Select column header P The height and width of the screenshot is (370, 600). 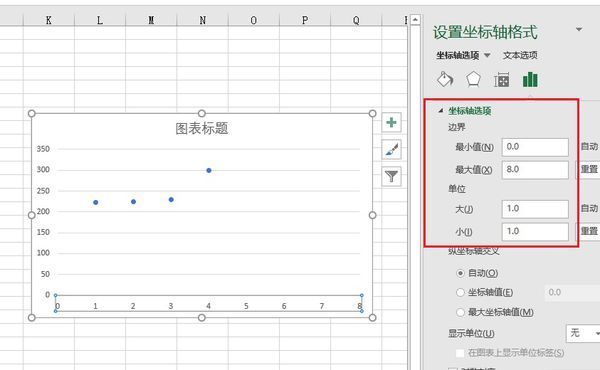(x=305, y=20)
